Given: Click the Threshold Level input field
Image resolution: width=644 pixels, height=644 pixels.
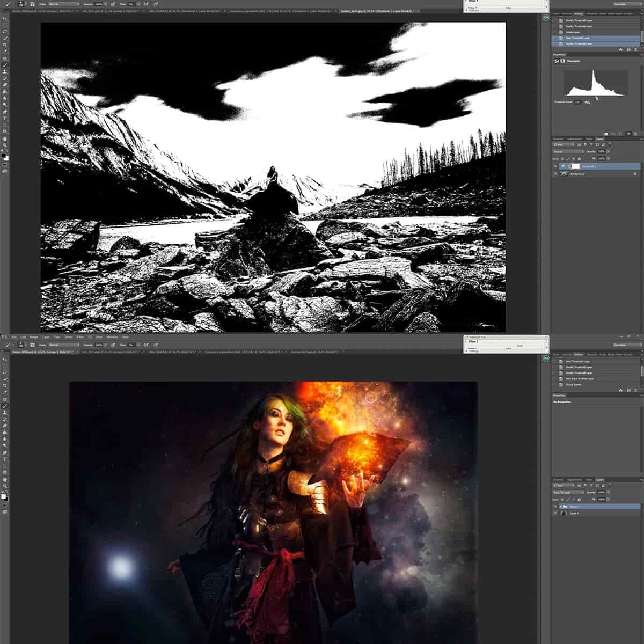Looking at the screenshot, I should pyautogui.click(x=578, y=103).
